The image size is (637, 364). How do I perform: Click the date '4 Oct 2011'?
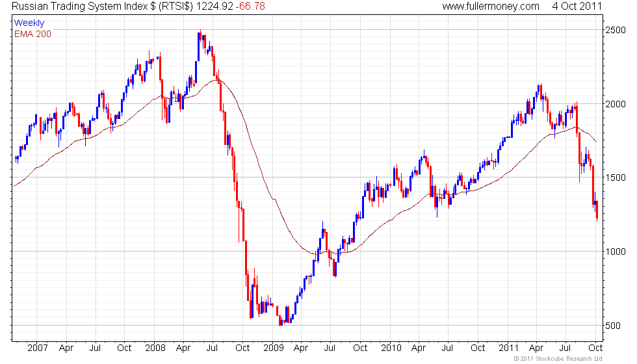click(x=577, y=6)
